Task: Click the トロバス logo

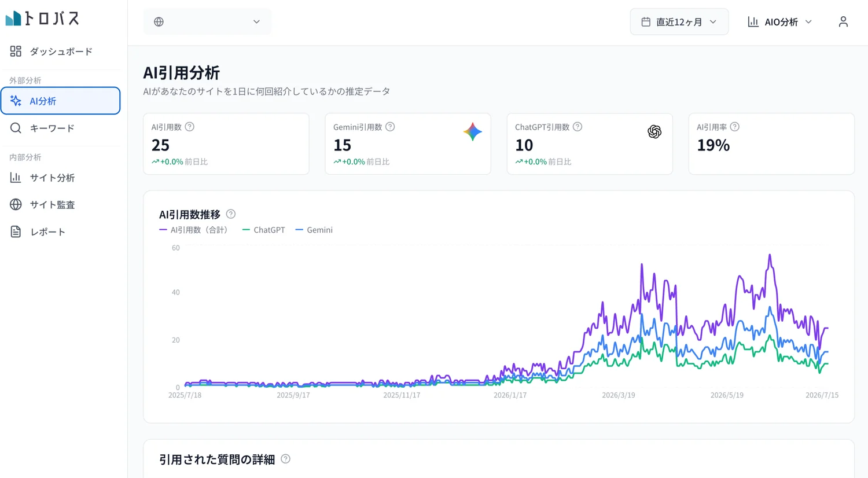Action: [42, 19]
